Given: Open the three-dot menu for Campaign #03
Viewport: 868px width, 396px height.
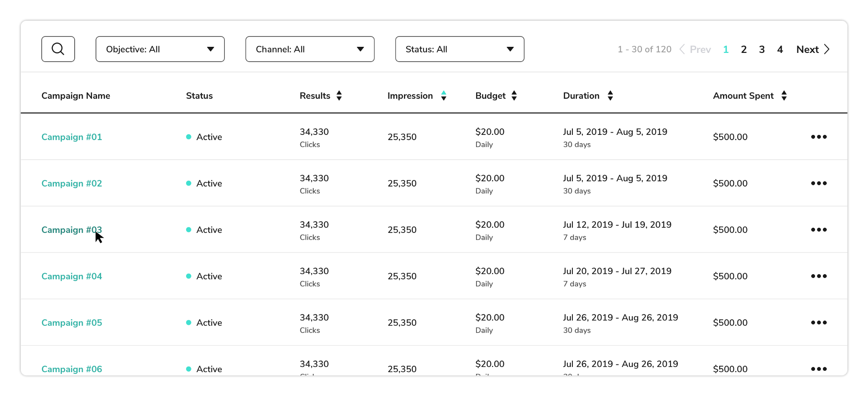Looking at the screenshot, I should point(819,230).
